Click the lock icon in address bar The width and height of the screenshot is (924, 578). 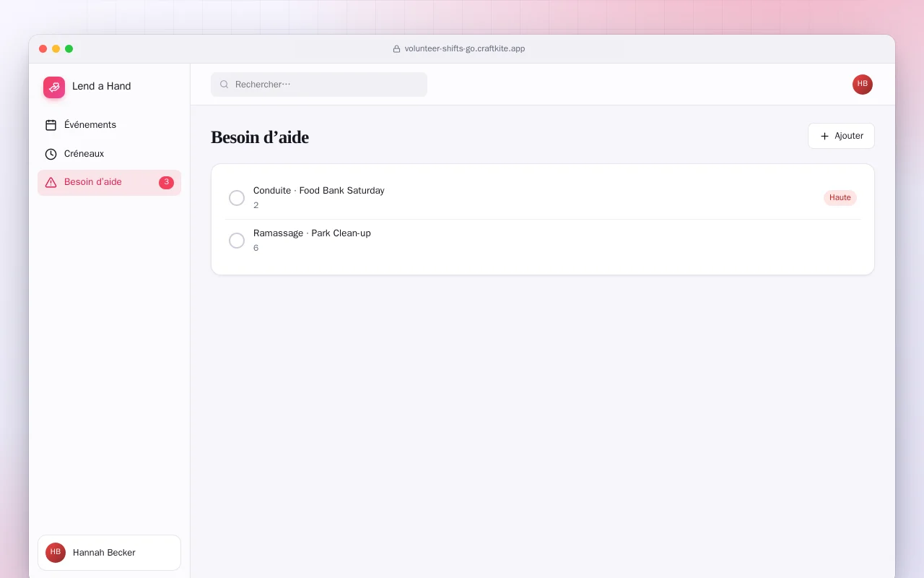(396, 49)
